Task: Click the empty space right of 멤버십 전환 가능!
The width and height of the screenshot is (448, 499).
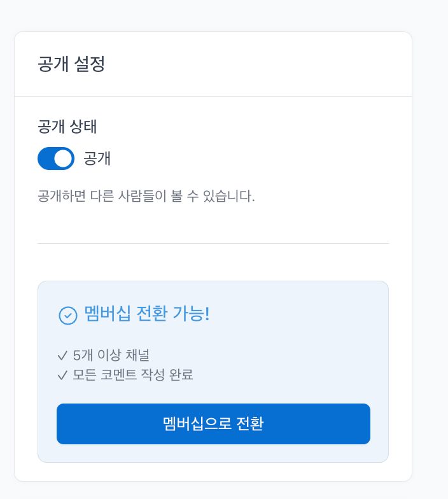Action: [299, 315]
